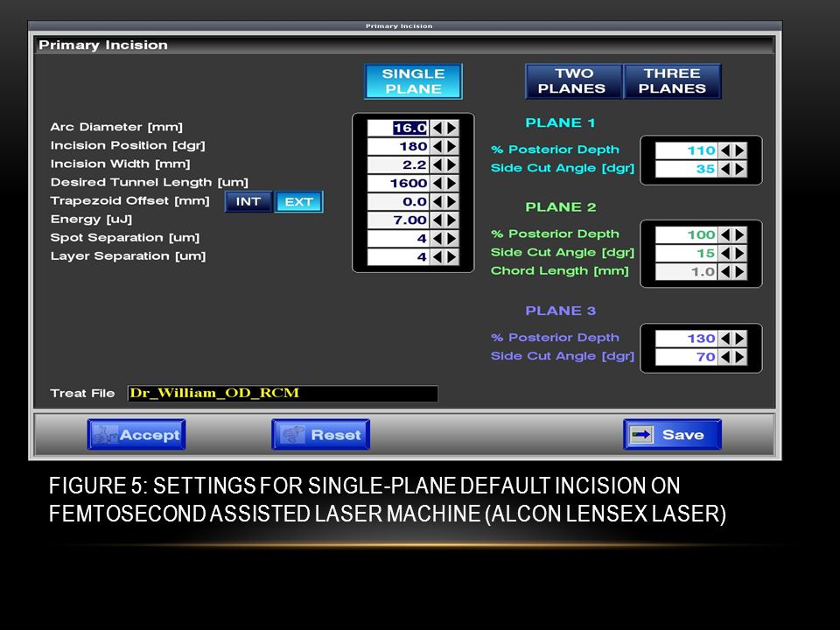
Task: Click Plane 2 Side Cut Angle field 15
Action: point(687,254)
